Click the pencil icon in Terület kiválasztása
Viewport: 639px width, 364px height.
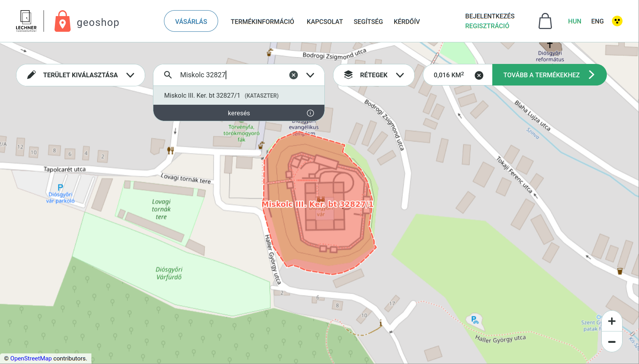[x=32, y=75]
